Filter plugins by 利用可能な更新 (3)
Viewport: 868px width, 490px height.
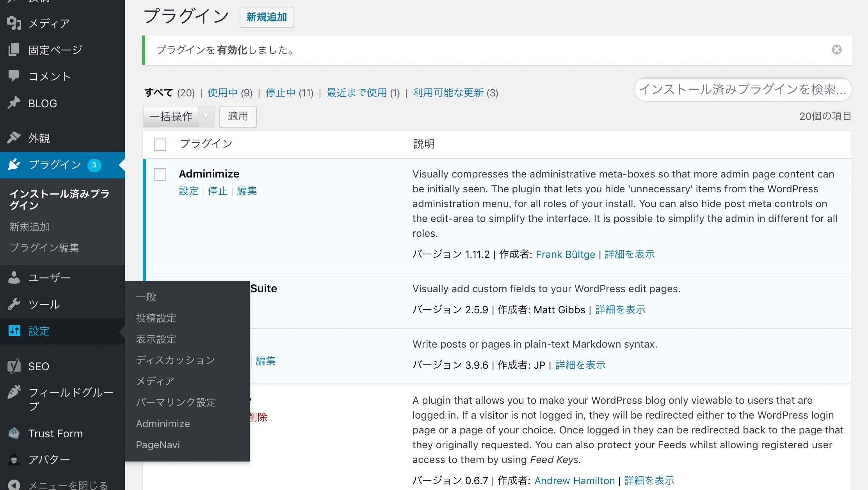[455, 93]
